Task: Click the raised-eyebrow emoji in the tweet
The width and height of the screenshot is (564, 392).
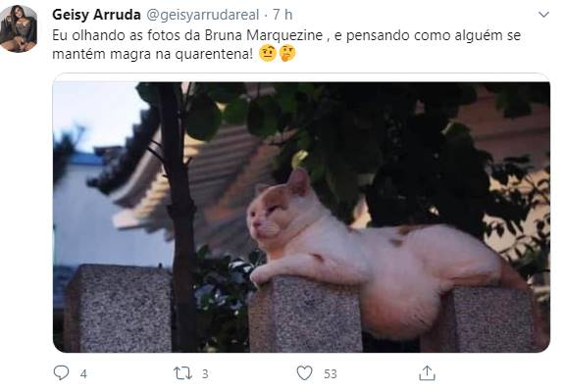Action: point(267,53)
